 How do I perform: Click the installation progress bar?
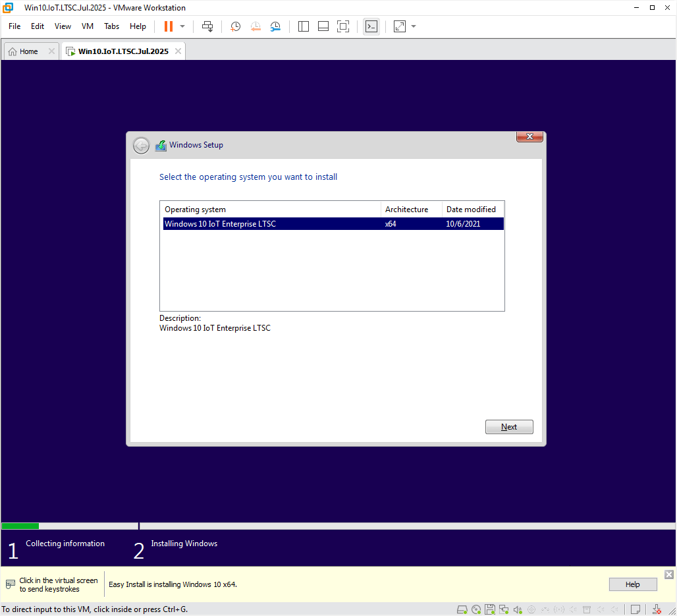pyautogui.click(x=338, y=526)
